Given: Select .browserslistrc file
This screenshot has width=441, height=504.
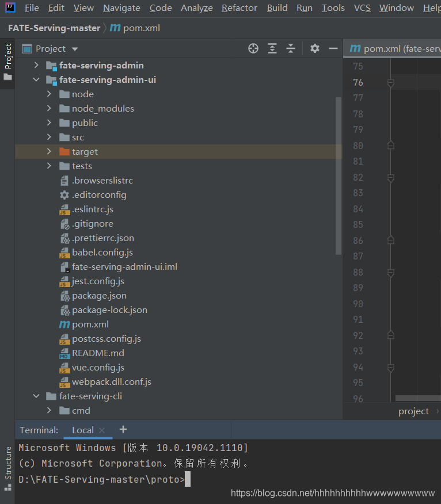Looking at the screenshot, I should coord(102,180).
